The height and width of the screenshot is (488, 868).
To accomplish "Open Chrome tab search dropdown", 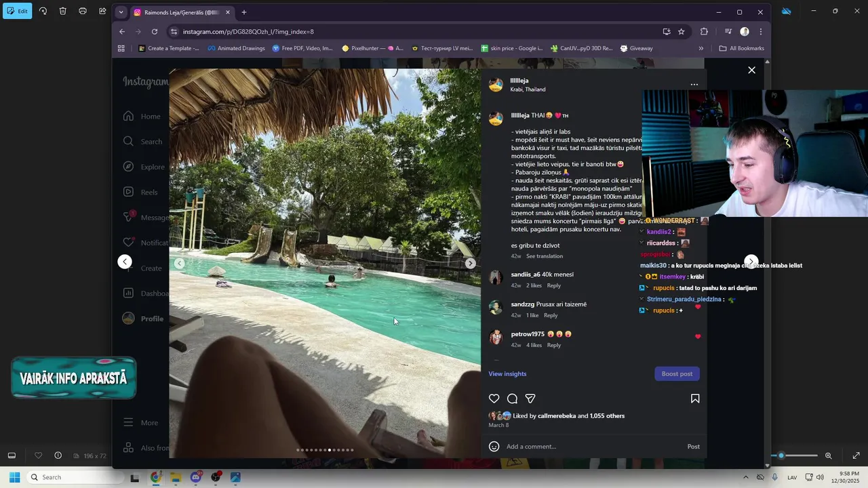I will tap(121, 12).
